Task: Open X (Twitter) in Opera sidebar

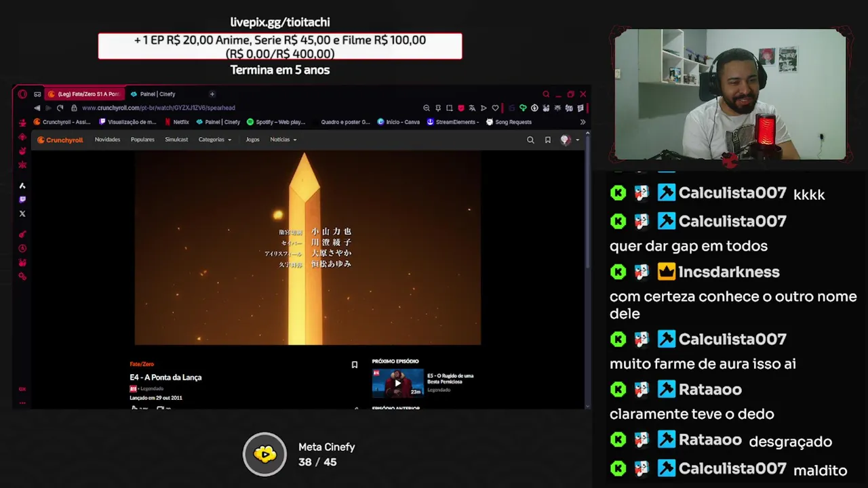Action: tap(22, 213)
